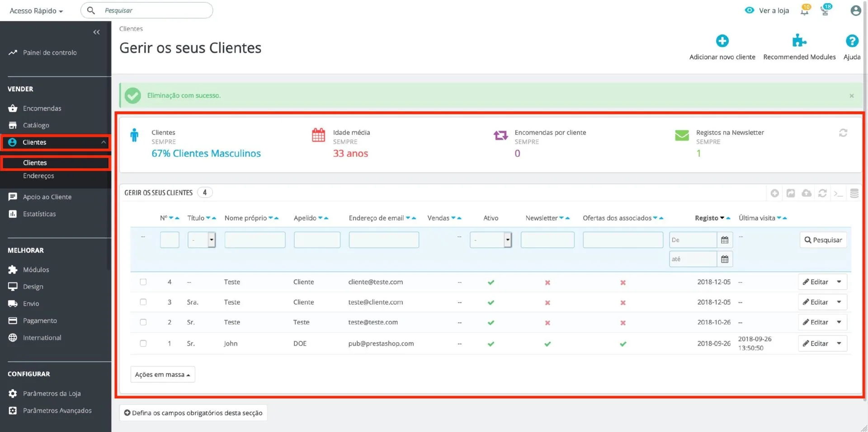
Task: Open Encomendas in the sidebar
Action: [42, 108]
